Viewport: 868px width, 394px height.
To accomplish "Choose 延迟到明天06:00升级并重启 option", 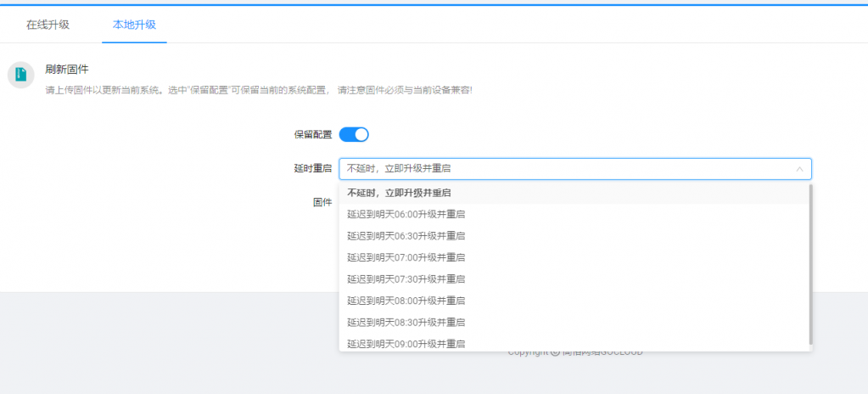I will click(x=406, y=214).
